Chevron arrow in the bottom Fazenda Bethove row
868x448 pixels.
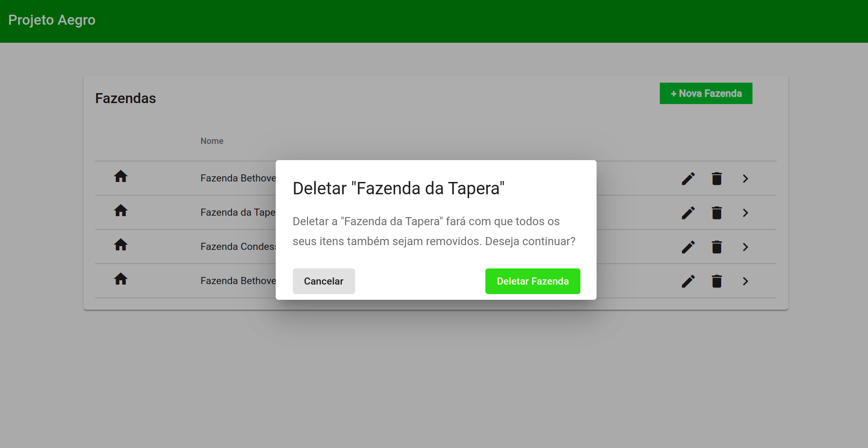click(745, 281)
